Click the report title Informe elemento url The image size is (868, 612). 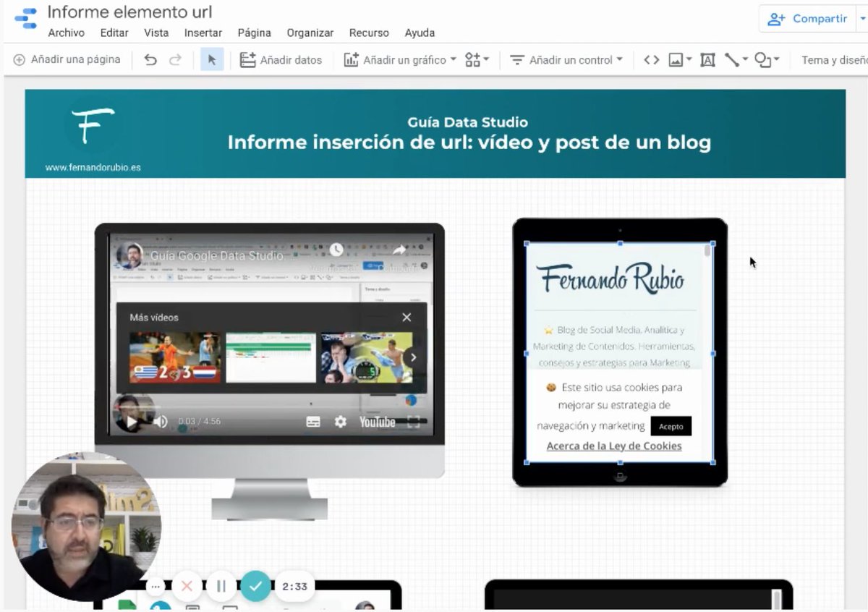click(130, 12)
